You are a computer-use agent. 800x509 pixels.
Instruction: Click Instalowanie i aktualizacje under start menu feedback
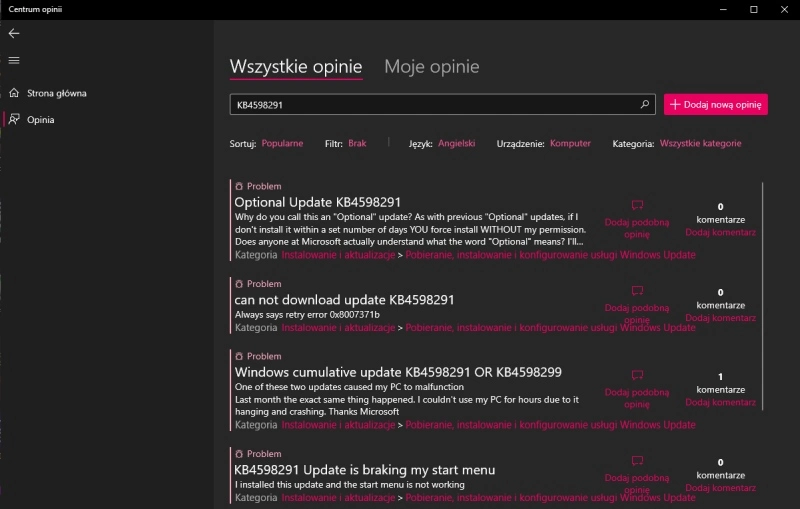tap(338, 498)
